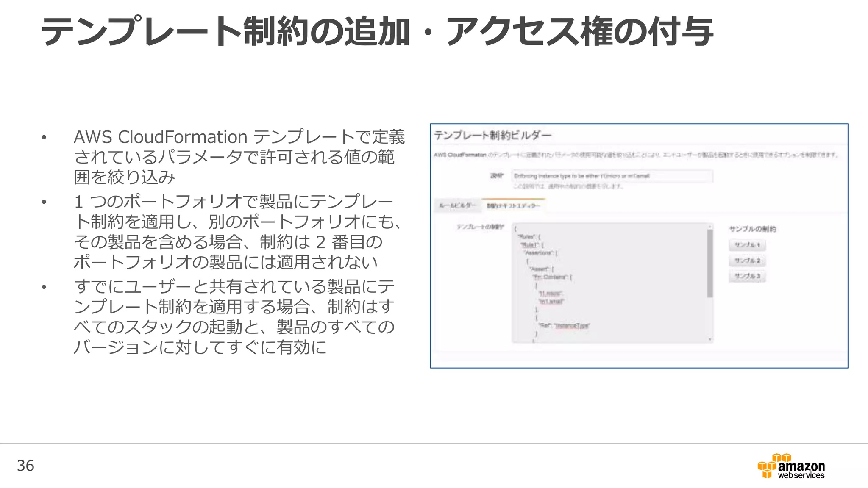
Task: Click the slide number 36
Action: click(x=25, y=466)
